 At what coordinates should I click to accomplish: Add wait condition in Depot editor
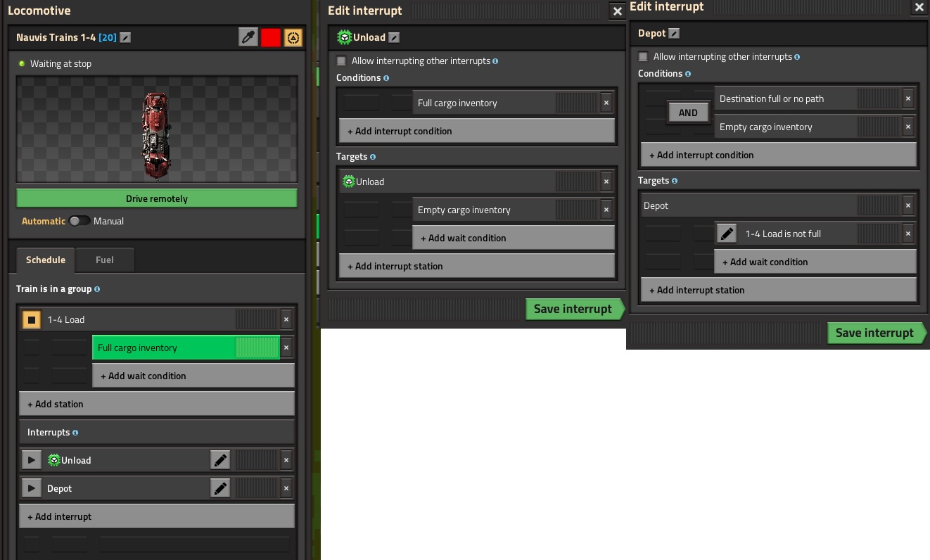(815, 262)
